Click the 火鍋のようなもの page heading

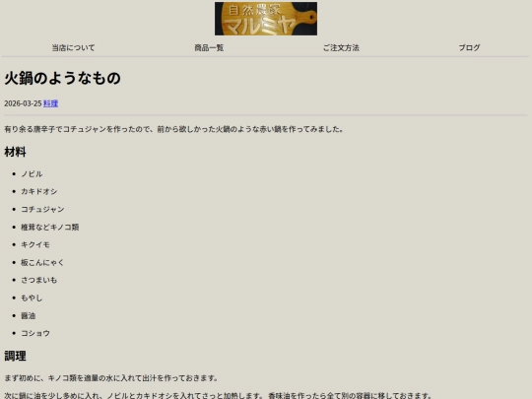(62, 78)
